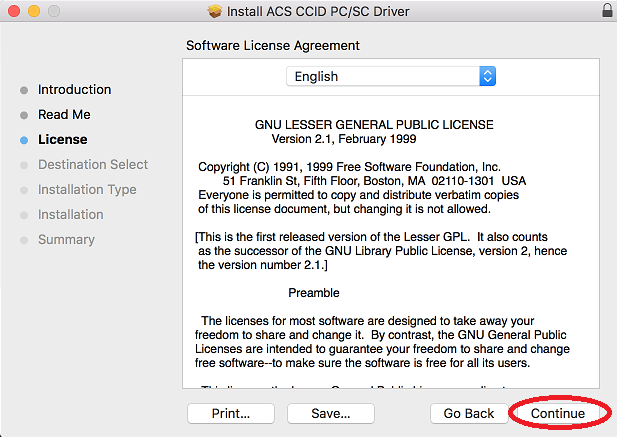Click the installer package icon in title

pyautogui.click(x=215, y=11)
